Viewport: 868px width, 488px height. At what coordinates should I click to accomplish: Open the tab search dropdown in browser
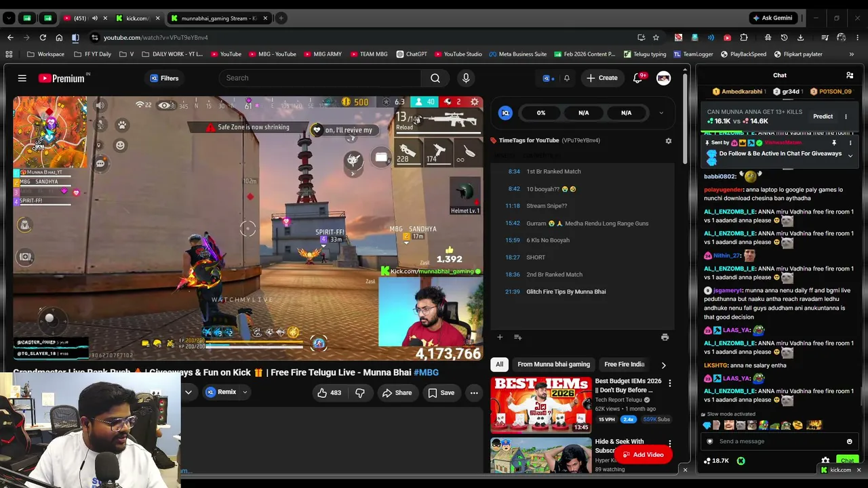click(x=9, y=18)
